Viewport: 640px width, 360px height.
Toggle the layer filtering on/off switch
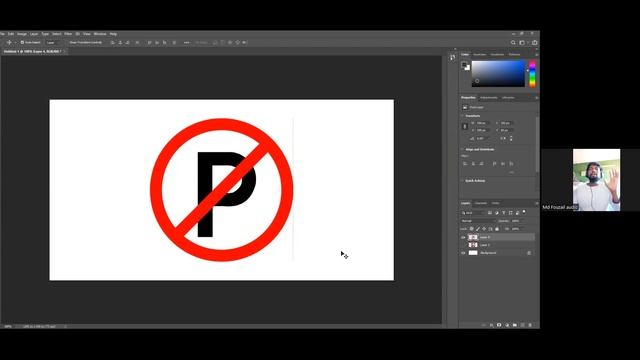[524, 212]
